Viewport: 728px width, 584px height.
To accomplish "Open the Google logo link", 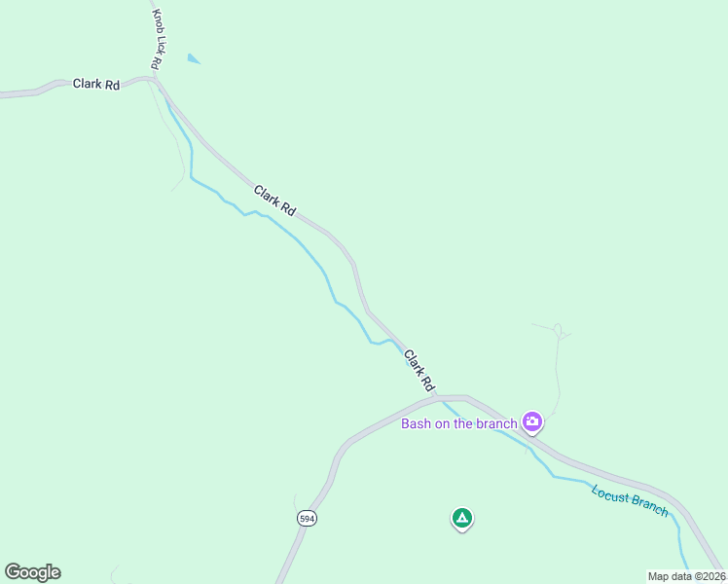I will pyautogui.click(x=33, y=572).
